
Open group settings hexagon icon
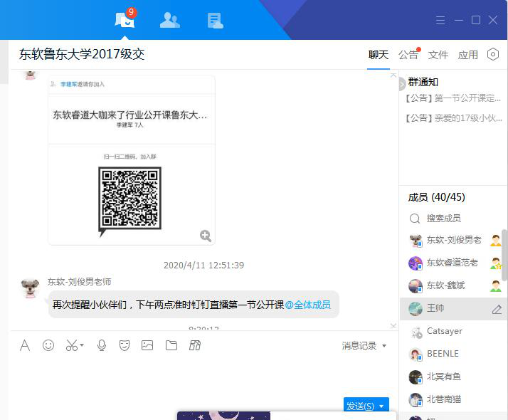pyautogui.click(x=493, y=55)
